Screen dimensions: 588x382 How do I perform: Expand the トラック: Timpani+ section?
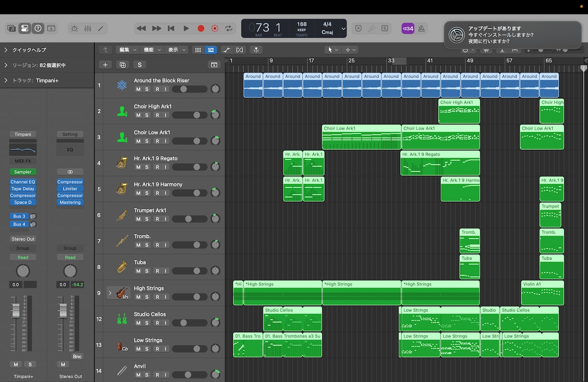pyautogui.click(x=6, y=80)
